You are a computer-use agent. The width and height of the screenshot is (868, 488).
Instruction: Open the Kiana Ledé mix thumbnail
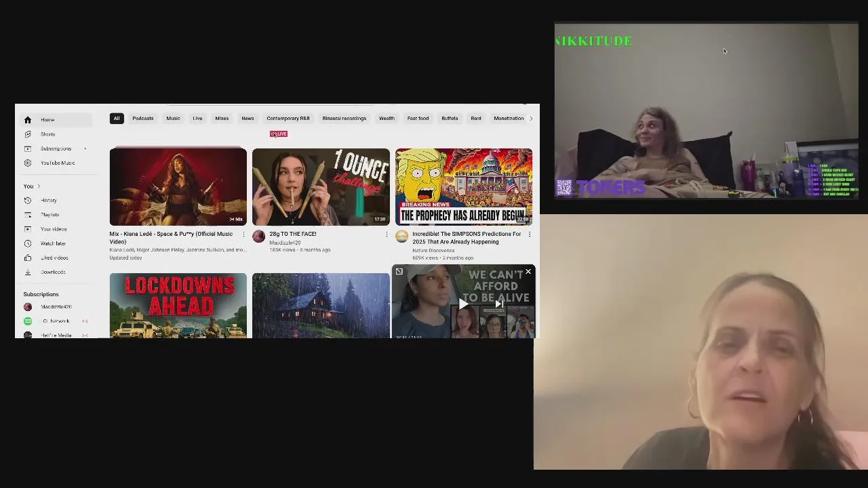[178, 187]
